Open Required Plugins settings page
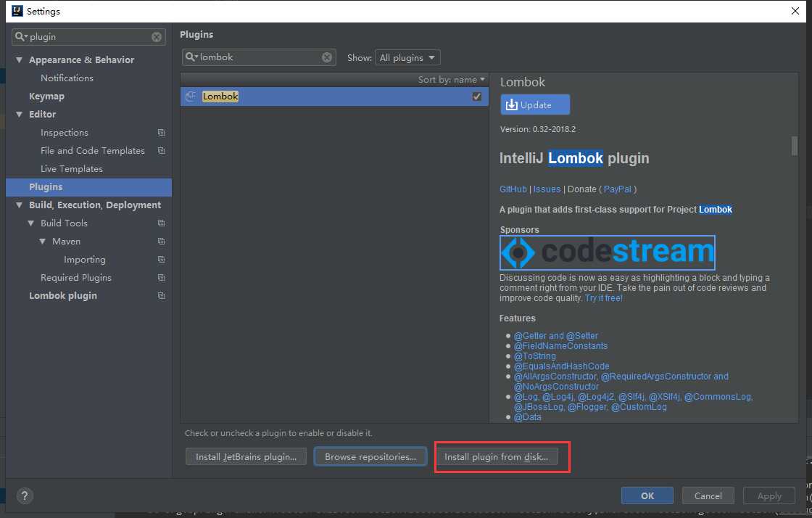 [76, 278]
